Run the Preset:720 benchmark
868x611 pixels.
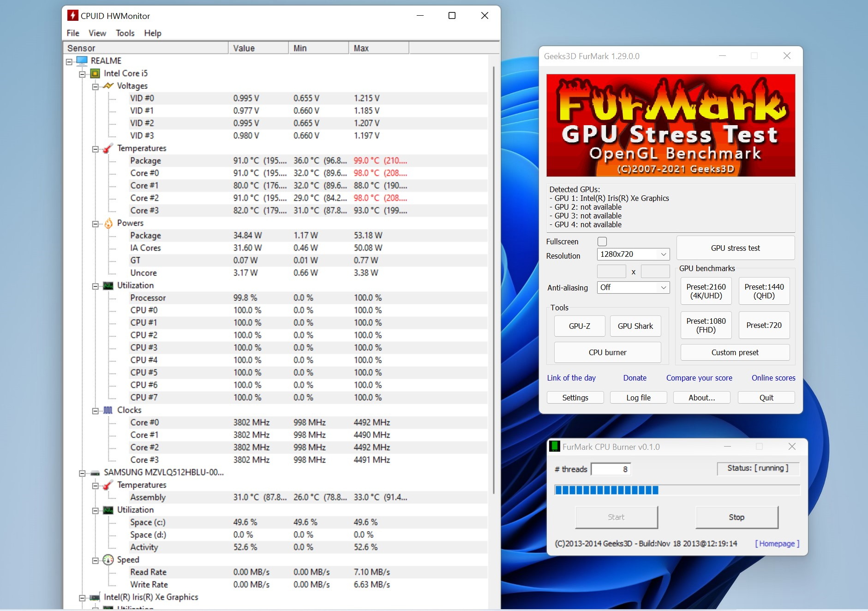(764, 326)
